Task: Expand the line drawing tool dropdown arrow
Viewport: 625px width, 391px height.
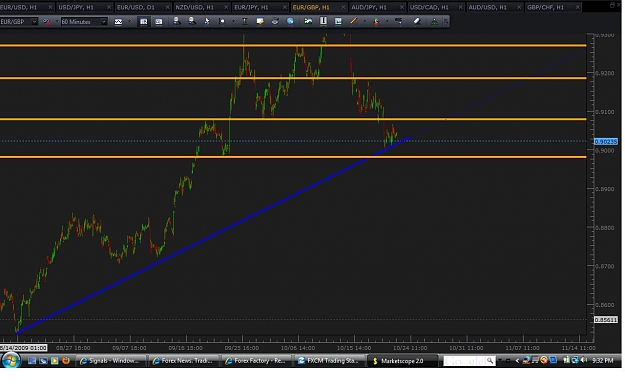Action: (x=364, y=22)
